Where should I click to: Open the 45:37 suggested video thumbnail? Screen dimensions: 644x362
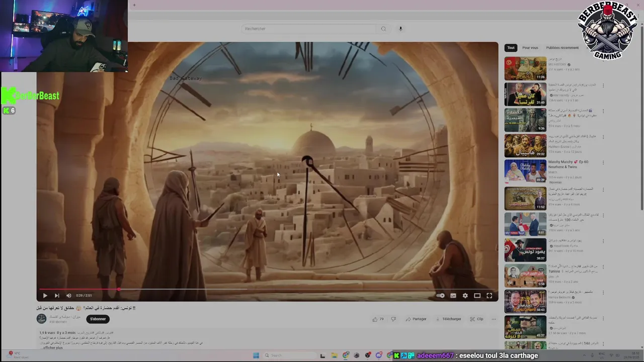pos(525,327)
